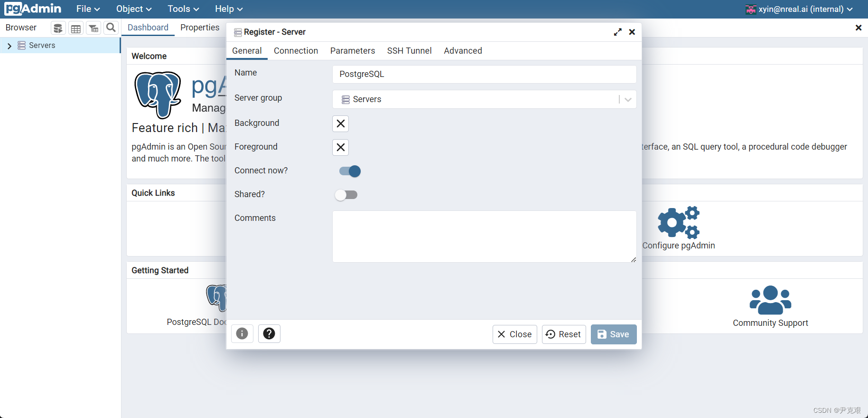Click the Background color picker box
Image resolution: width=868 pixels, height=418 pixels.
point(340,123)
